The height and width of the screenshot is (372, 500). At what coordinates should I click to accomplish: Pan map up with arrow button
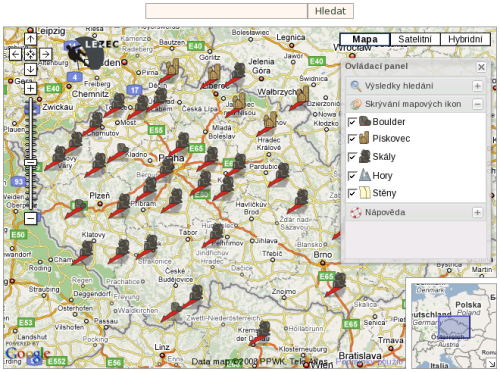30,39
